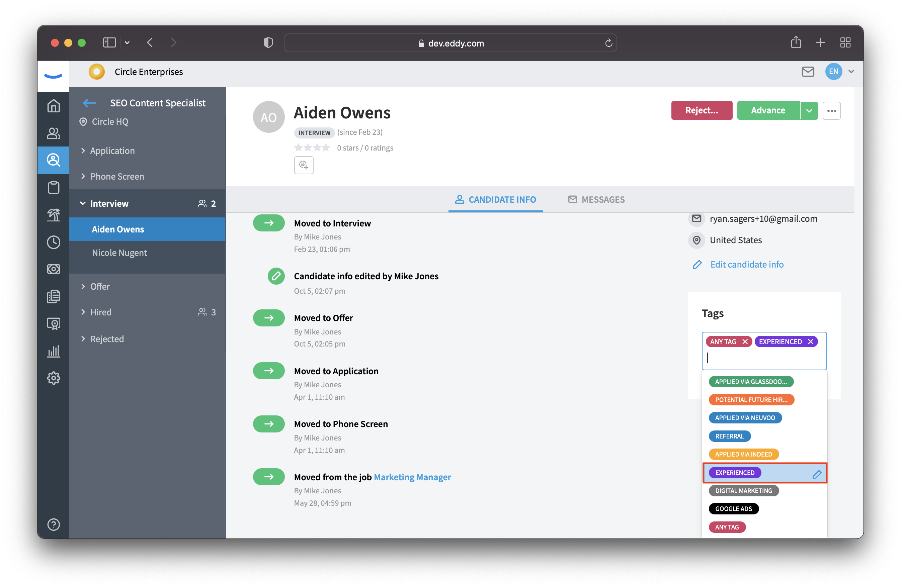
Task: Click the INTERVIEW status badge
Action: point(314,132)
